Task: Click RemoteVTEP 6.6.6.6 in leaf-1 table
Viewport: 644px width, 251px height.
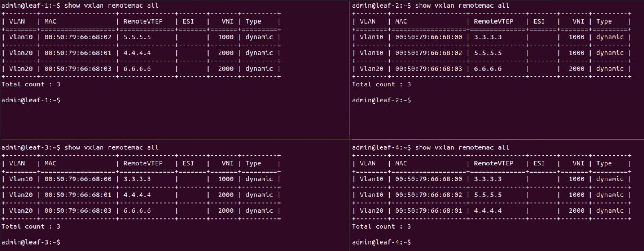Action: (137, 69)
